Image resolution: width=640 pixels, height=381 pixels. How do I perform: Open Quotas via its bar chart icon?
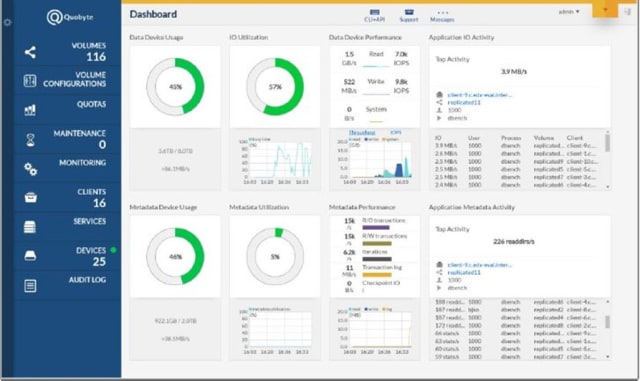point(30,110)
